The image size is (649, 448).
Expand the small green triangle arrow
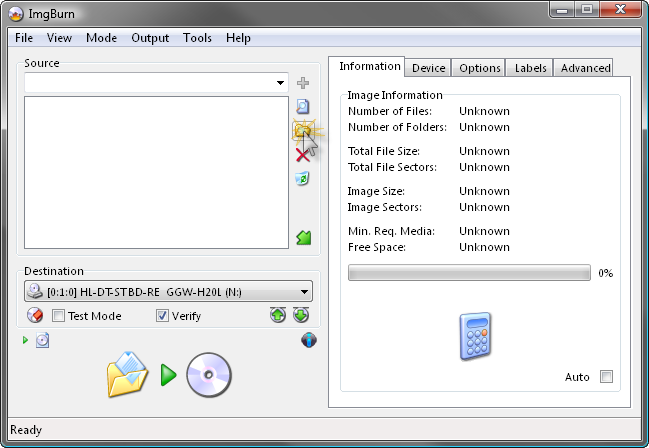(x=25, y=340)
